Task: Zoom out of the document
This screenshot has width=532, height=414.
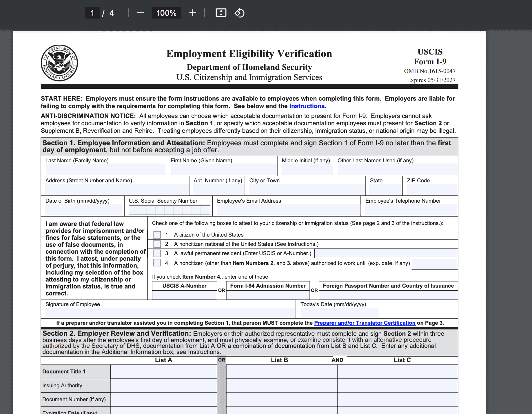Action: pyautogui.click(x=140, y=13)
